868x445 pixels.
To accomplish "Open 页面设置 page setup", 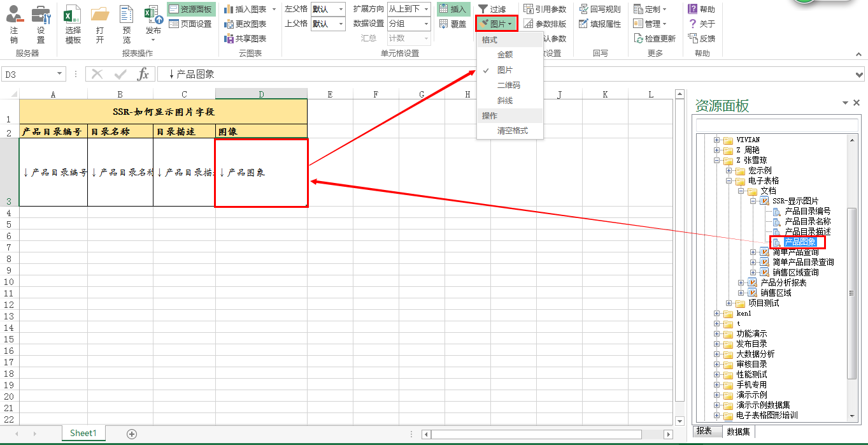I will [x=191, y=24].
